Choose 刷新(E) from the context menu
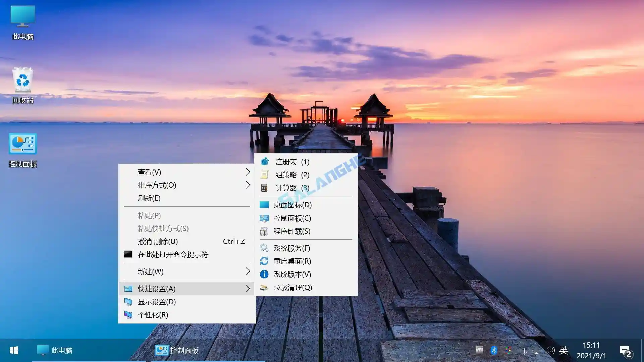 coord(187,198)
